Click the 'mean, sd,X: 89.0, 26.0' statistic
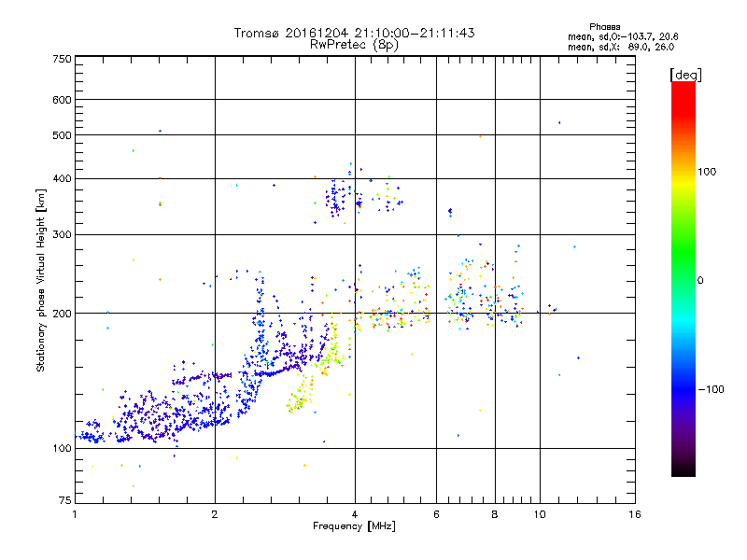747x560 pixels. click(x=621, y=47)
